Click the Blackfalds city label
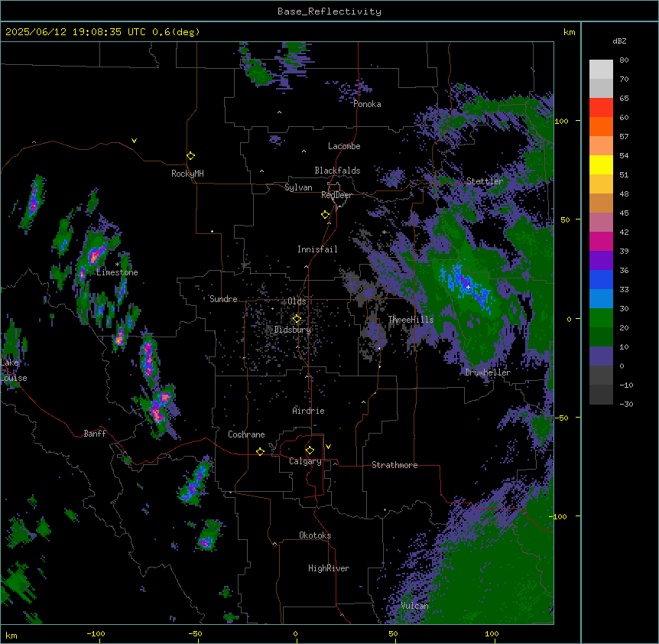The image size is (659, 644). pos(337,171)
